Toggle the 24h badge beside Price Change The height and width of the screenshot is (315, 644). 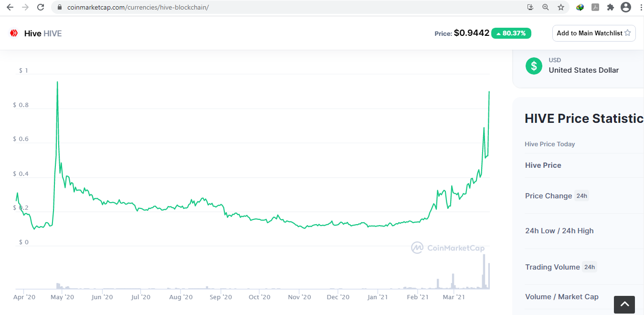click(x=581, y=196)
